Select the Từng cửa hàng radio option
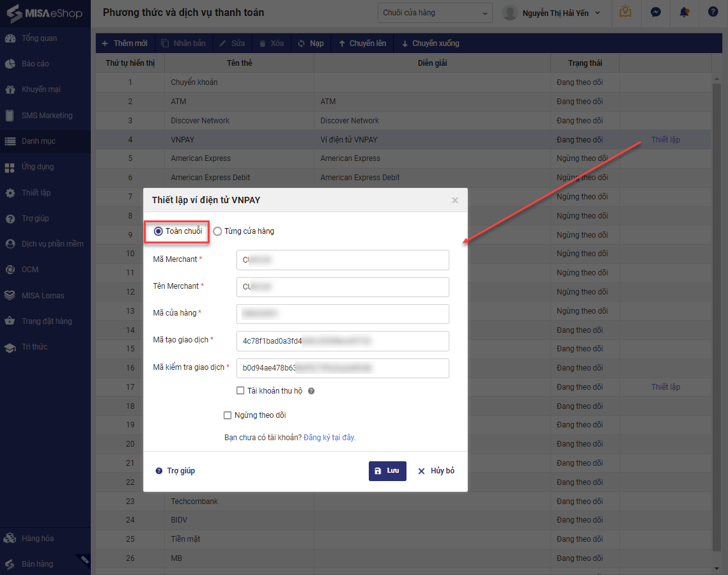 217,231
